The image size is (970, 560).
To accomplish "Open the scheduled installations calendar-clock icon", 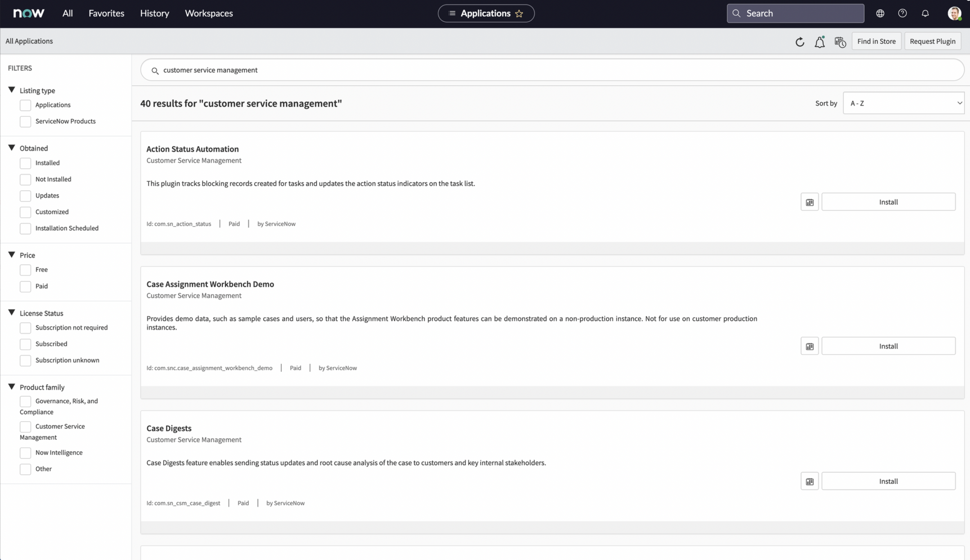I will 840,42.
